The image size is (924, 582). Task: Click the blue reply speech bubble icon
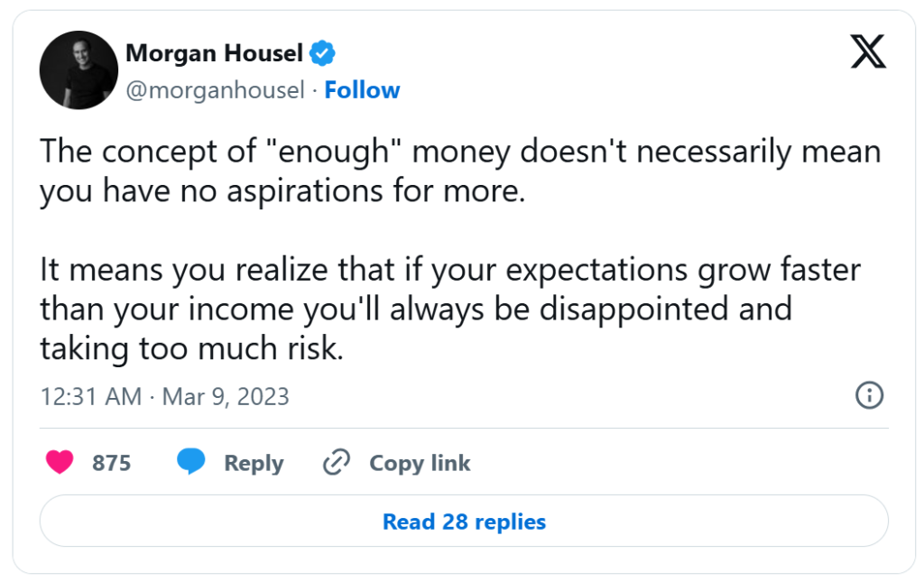[x=191, y=463]
